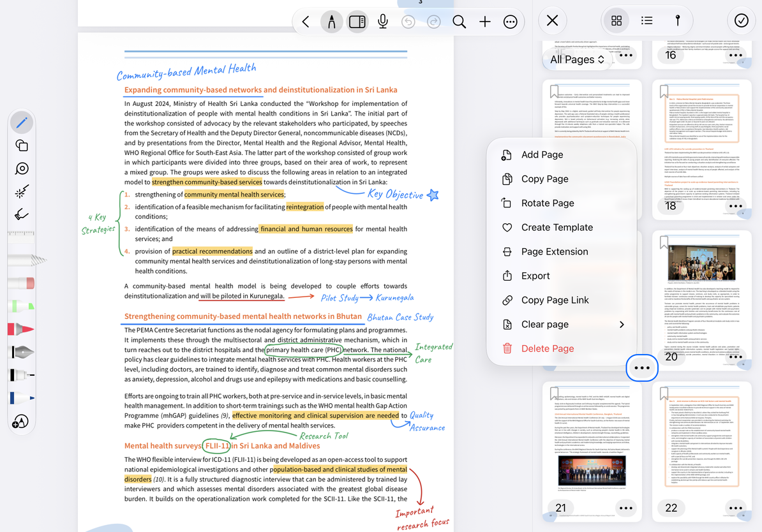The height and width of the screenshot is (532, 762).
Task: Activate the laser pointer tool
Action: point(22,192)
